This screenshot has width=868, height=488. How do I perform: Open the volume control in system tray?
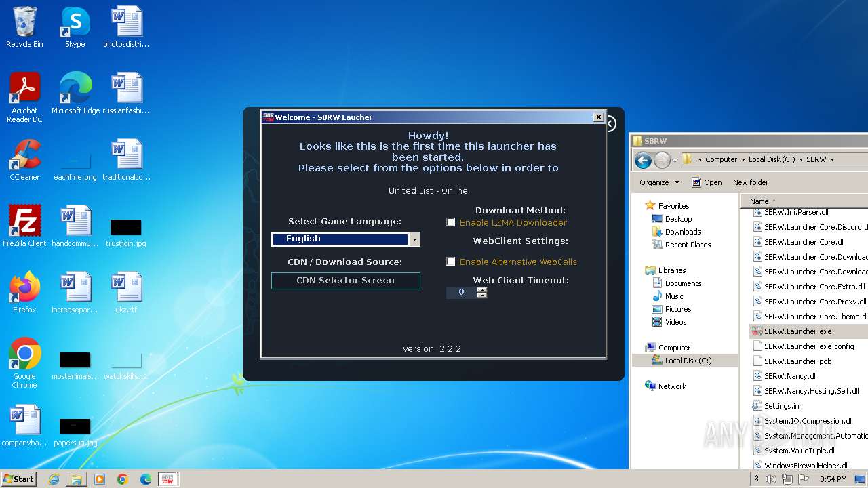771,479
